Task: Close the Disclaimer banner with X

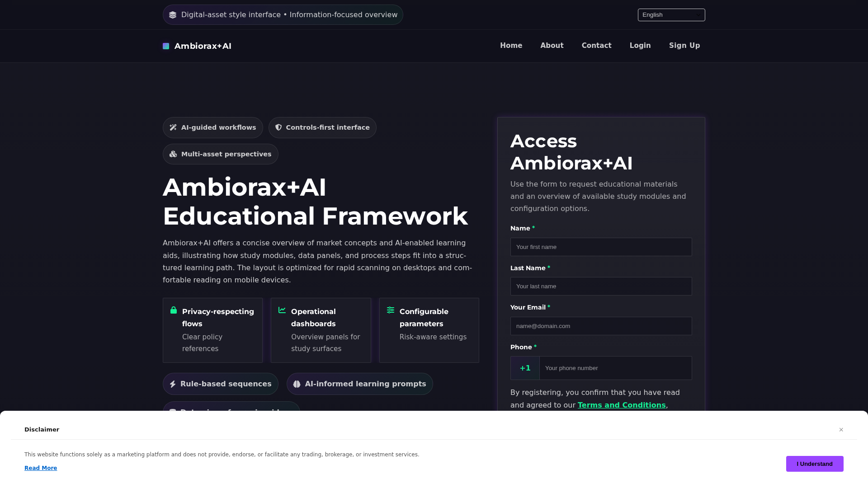Action: [841, 430]
